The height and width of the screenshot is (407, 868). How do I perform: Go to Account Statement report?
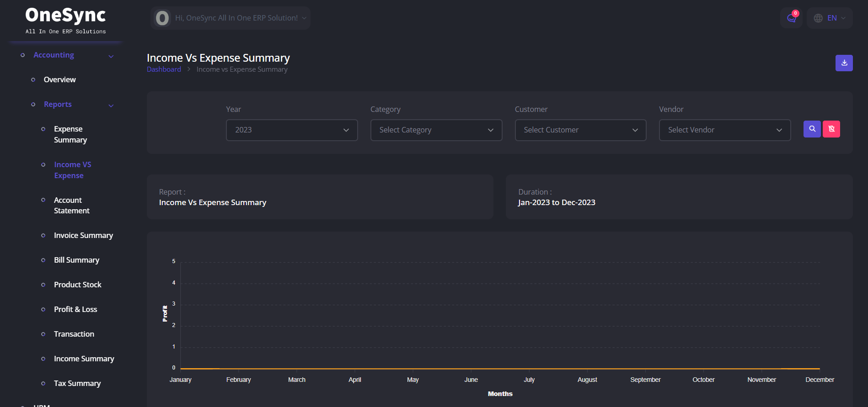pyautogui.click(x=71, y=206)
